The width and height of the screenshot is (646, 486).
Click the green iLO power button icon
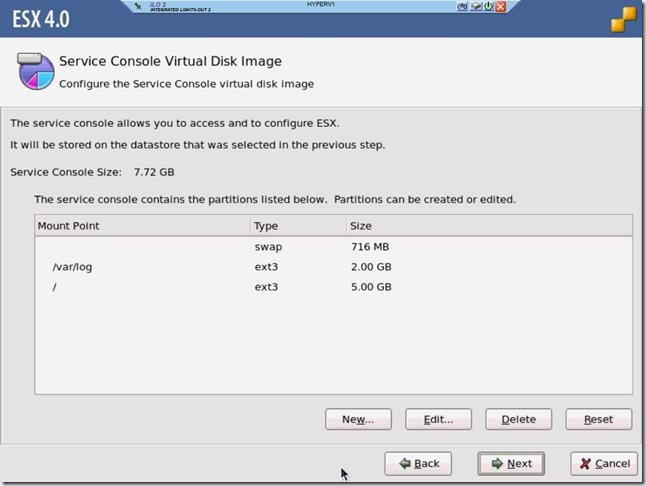pos(489,6)
